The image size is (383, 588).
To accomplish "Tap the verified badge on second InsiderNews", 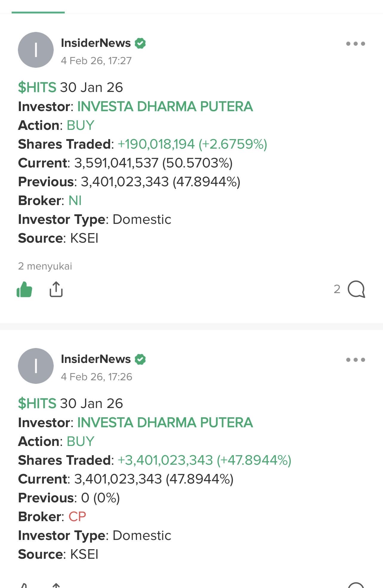I will click(140, 359).
